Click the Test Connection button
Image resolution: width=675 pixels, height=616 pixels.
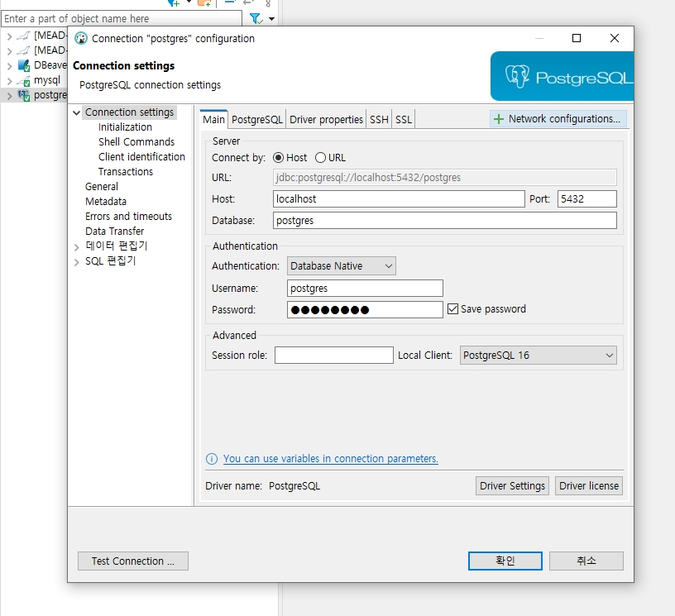[x=133, y=561]
